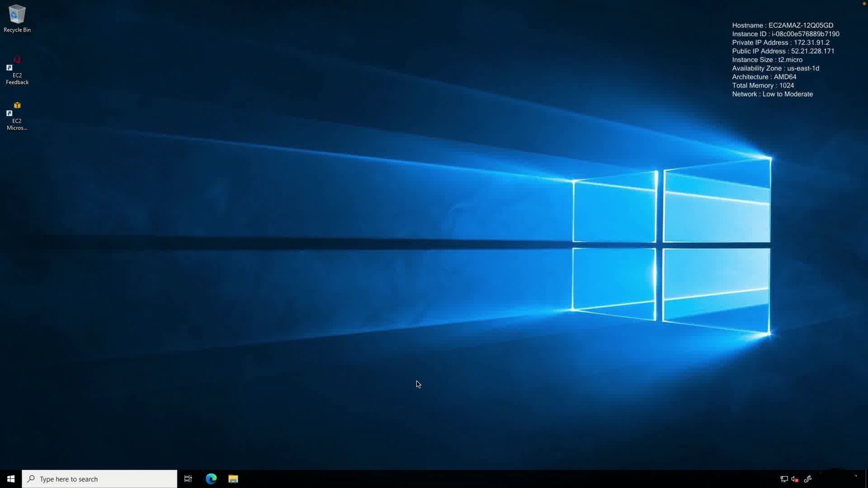868x488 pixels.
Task: Click the Availability Zone us-east-1d text
Action: tap(775, 69)
